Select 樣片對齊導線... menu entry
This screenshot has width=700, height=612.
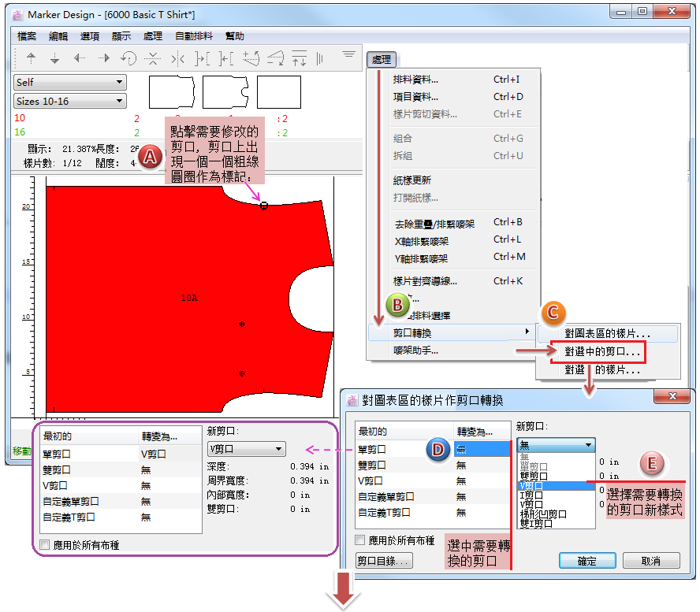[x=453, y=281]
